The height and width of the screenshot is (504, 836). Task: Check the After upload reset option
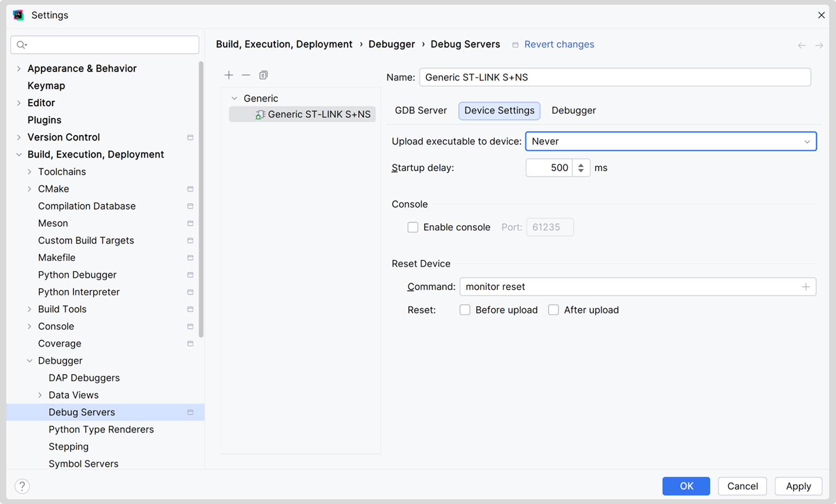tap(553, 310)
